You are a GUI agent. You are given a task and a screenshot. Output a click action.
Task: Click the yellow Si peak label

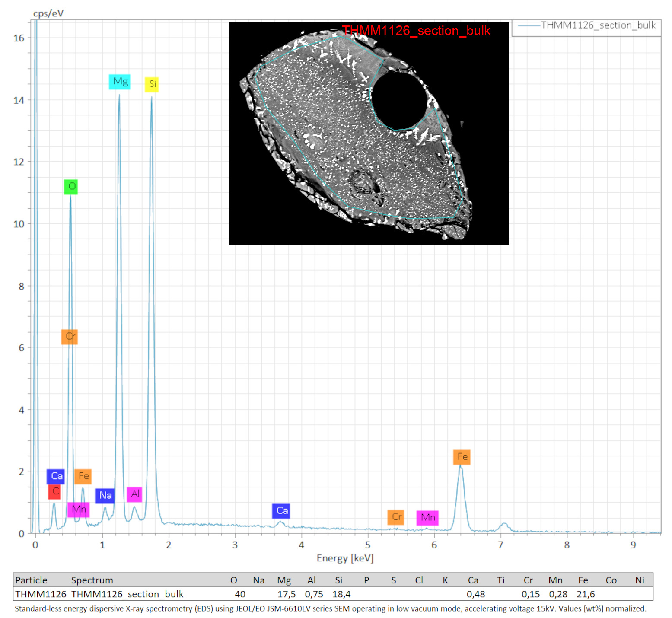click(152, 84)
